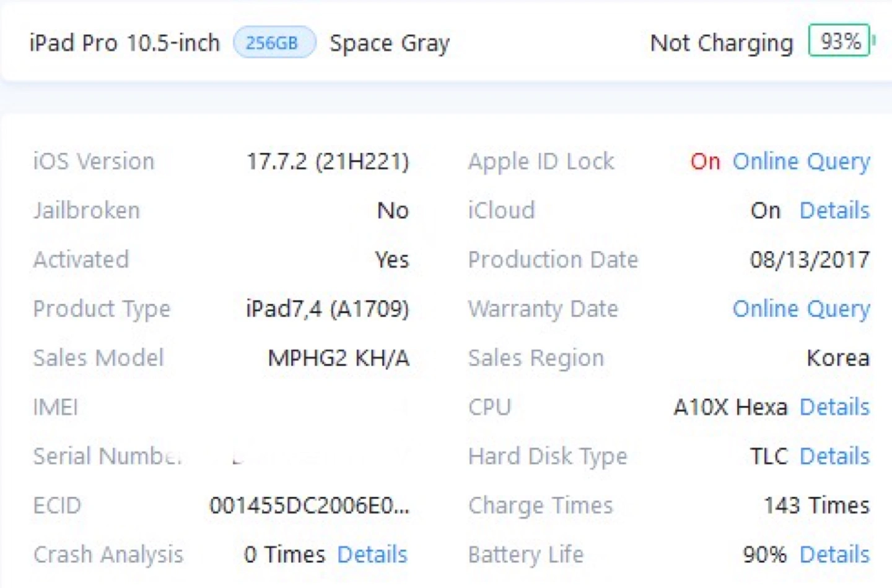Click the iPad Pro 10.5-inch device name
The height and width of the screenshot is (588, 892).
point(125,43)
